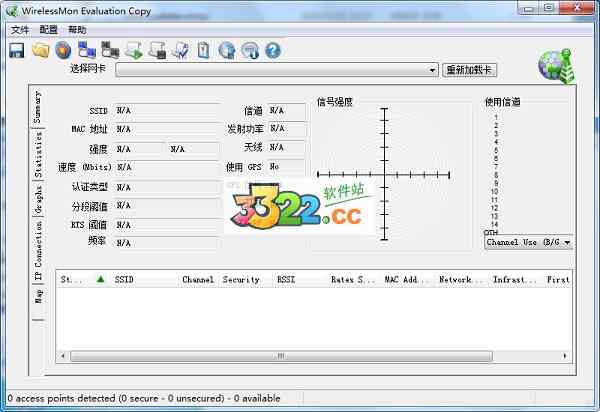Image resolution: width=600 pixels, height=412 pixels.
Task: Click the 发射功率 N/A field
Action: coord(287,129)
